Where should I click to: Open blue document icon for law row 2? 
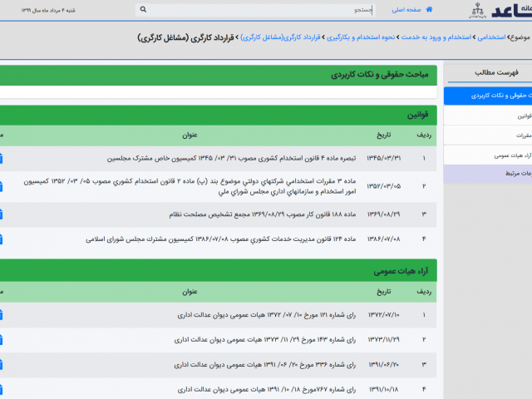coord(2,186)
